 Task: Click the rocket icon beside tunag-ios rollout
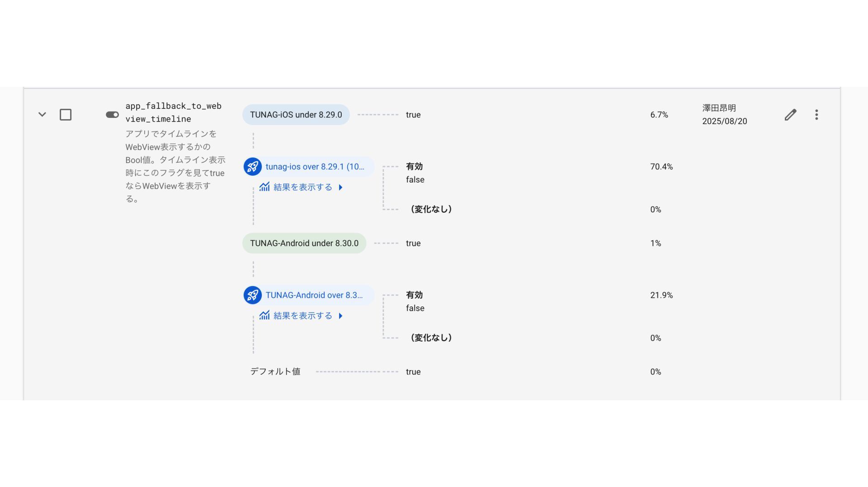coord(253,167)
